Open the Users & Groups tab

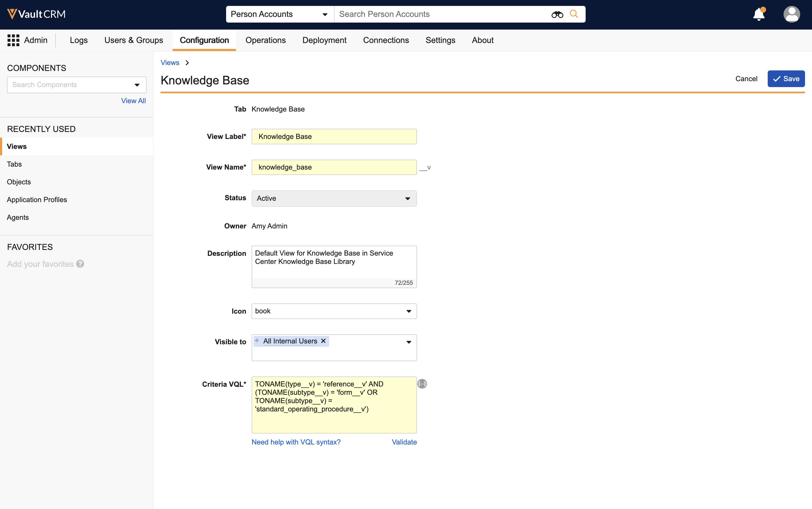[133, 40]
